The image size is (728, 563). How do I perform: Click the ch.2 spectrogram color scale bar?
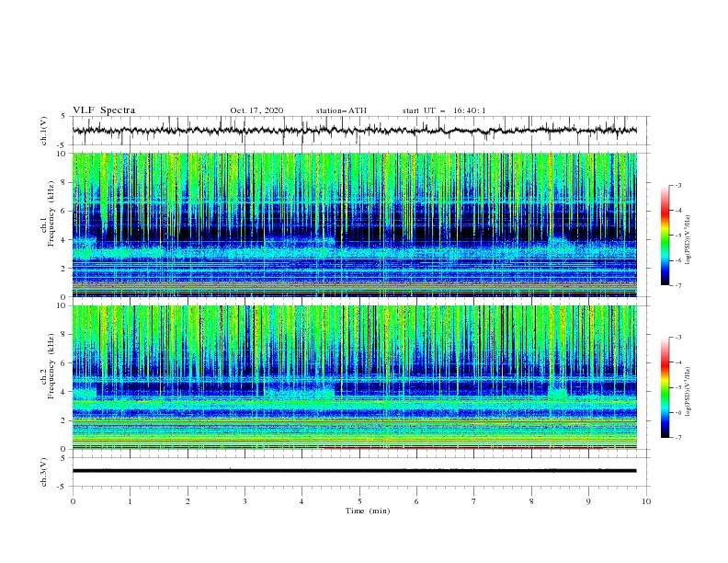coord(665,387)
